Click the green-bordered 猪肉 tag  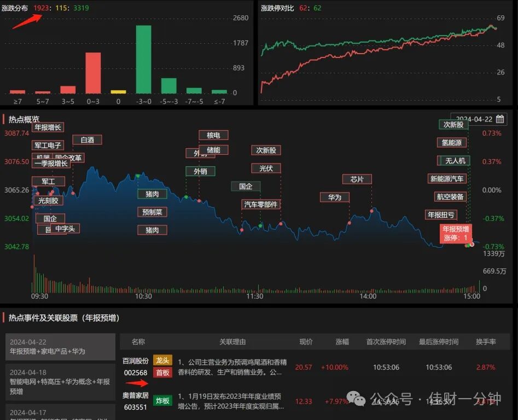point(152,194)
